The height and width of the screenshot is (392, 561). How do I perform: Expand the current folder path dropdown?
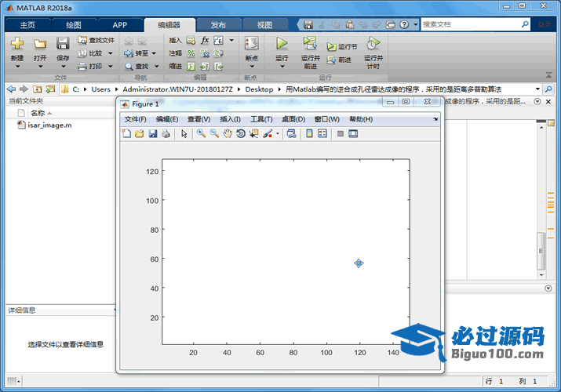point(537,89)
